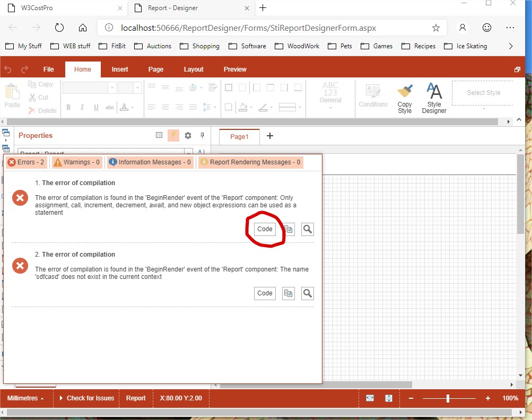This screenshot has width=532, height=420.
Task: Increase zoom with plus button
Action: coord(487,398)
